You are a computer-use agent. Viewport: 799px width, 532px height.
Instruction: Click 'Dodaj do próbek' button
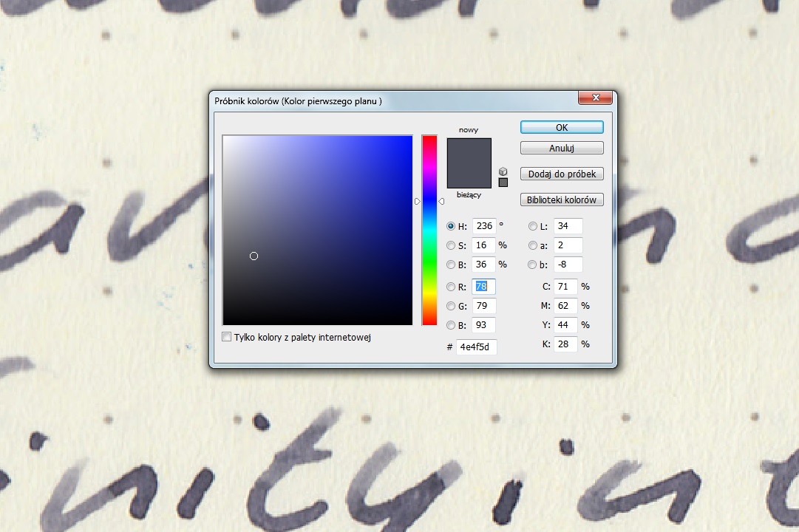pyautogui.click(x=562, y=174)
